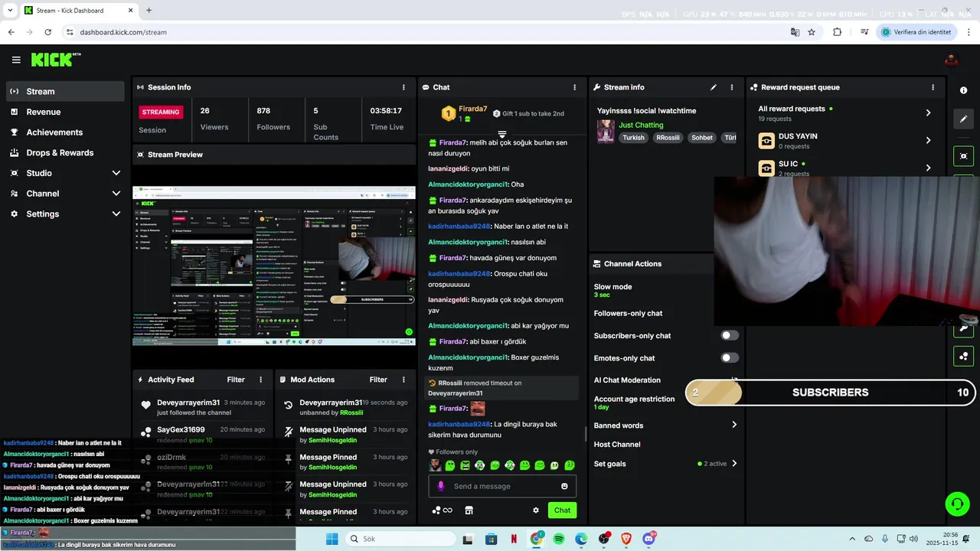Open Mod Actions three-dot menu

(x=403, y=380)
